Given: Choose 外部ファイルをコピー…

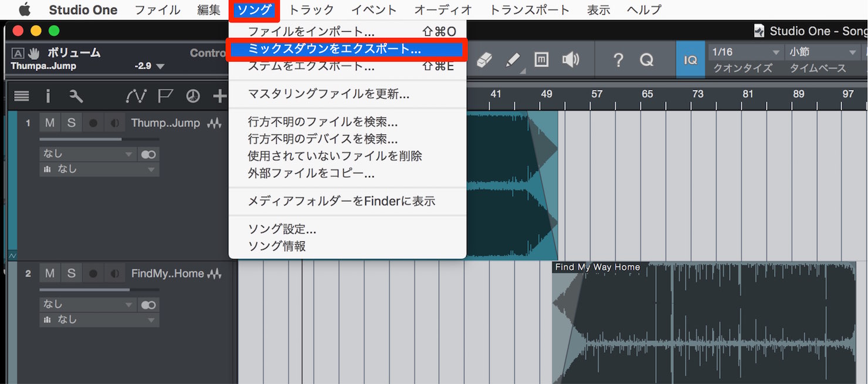Looking at the screenshot, I should pos(347,173).
